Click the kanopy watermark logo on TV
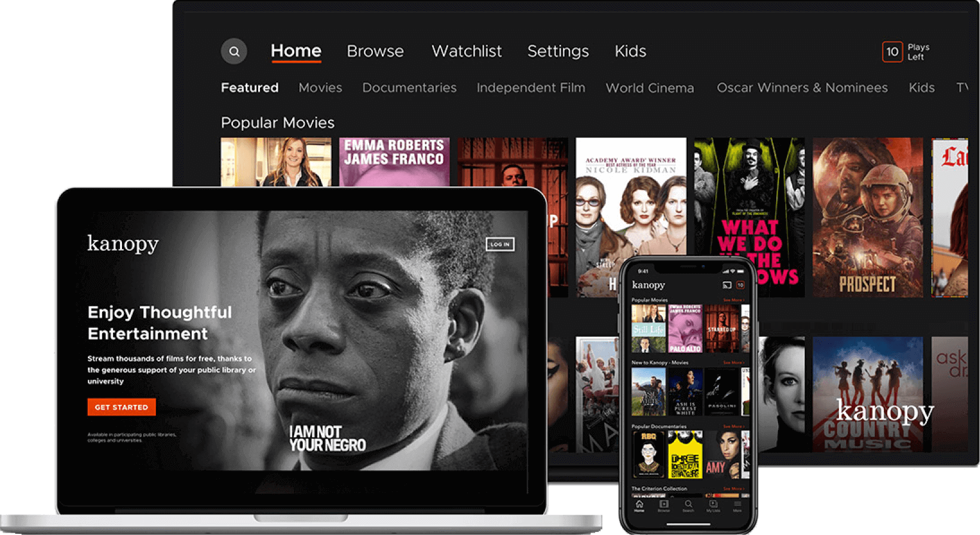Image resolution: width=980 pixels, height=535 pixels. pos(885,411)
